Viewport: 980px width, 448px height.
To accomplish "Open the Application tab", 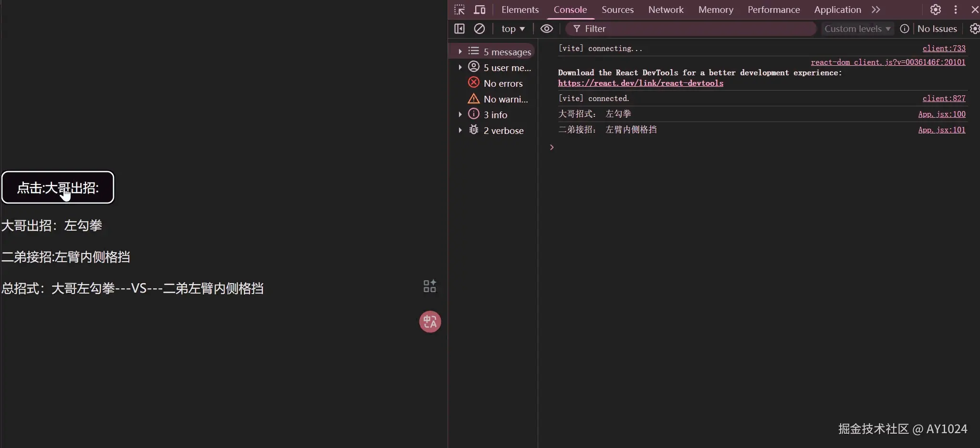I will click(x=837, y=10).
